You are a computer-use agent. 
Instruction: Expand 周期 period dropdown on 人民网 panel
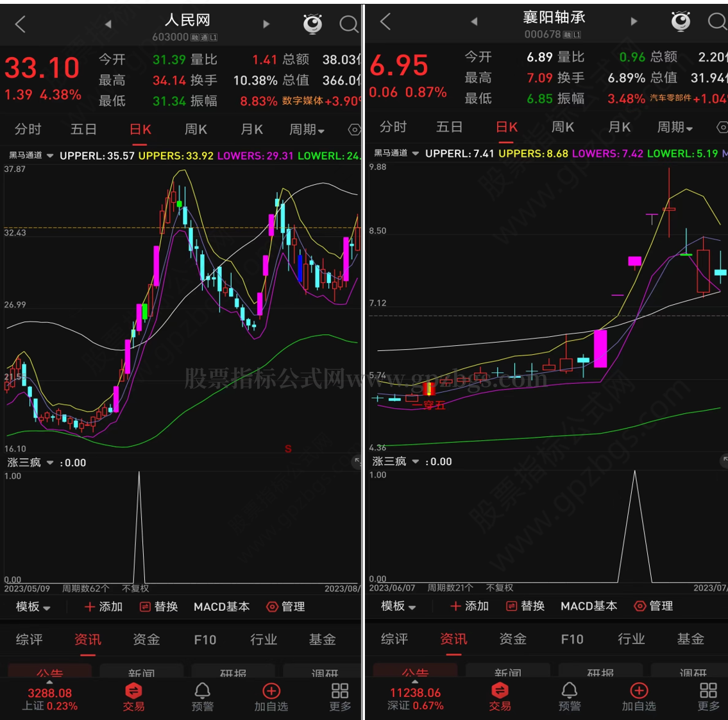click(307, 130)
